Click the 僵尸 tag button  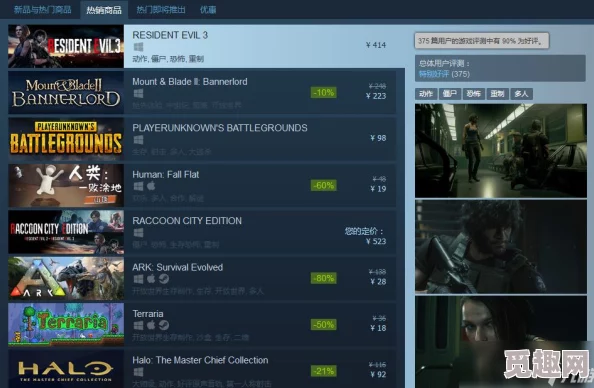point(450,94)
